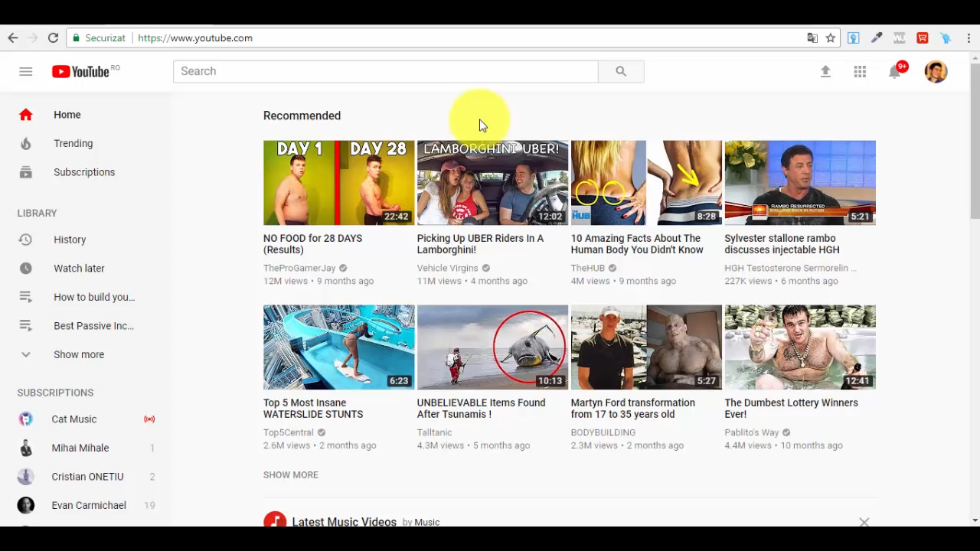
Task: Open the 'How to build you...' playlist
Action: (x=86, y=297)
